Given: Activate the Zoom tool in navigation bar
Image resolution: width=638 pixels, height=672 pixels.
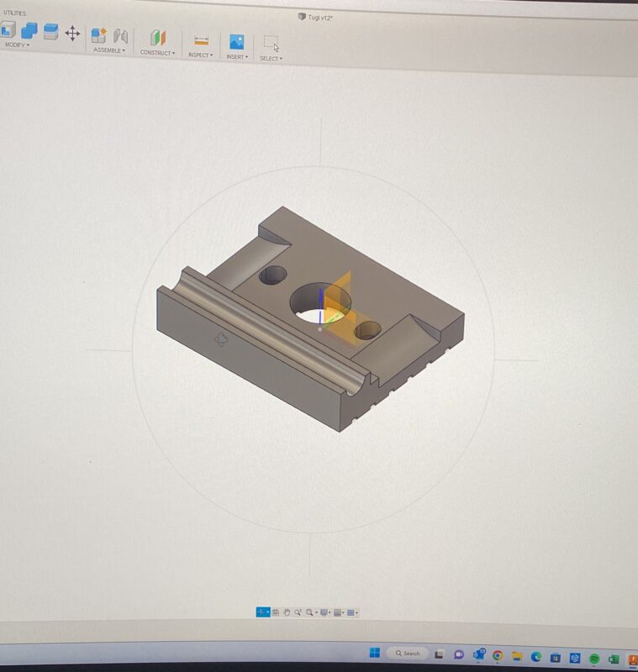Looking at the screenshot, I should 297,612.
